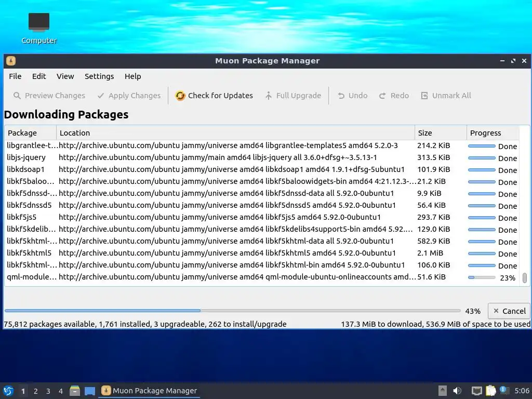Click the progress bar of the libjs-jquery row

pos(482,158)
